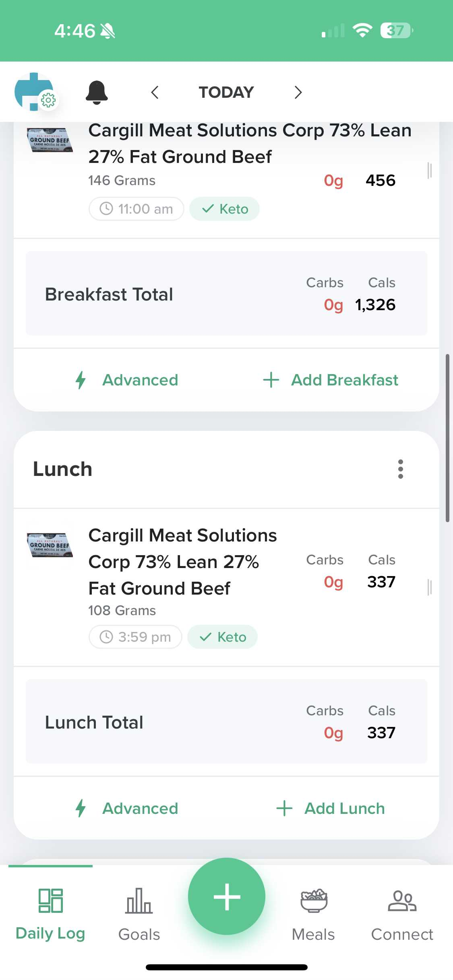Edit the 11:00 am time chip
Screen dimensions: 453x980
[x=137, y=209]
